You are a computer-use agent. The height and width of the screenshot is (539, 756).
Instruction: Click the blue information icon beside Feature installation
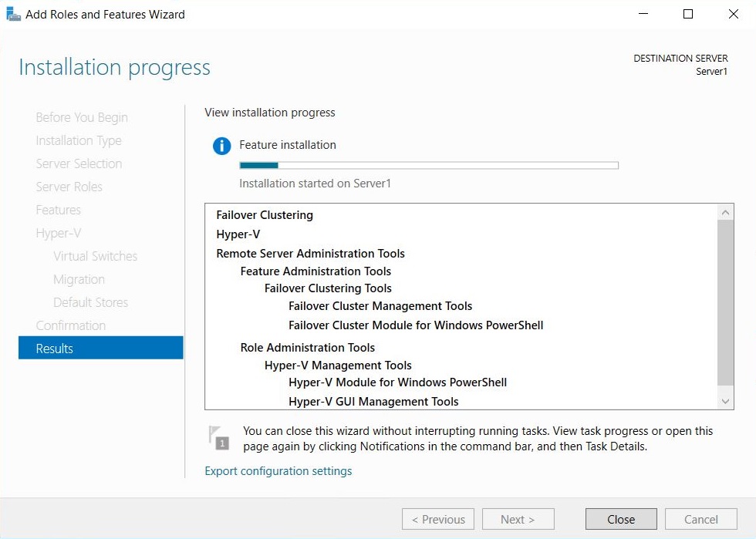point(222,146)
